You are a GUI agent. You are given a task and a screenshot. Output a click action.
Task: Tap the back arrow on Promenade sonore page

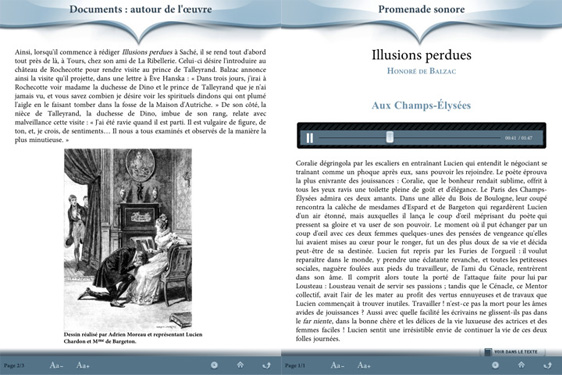pyautogui.click(x=547, y=365)
